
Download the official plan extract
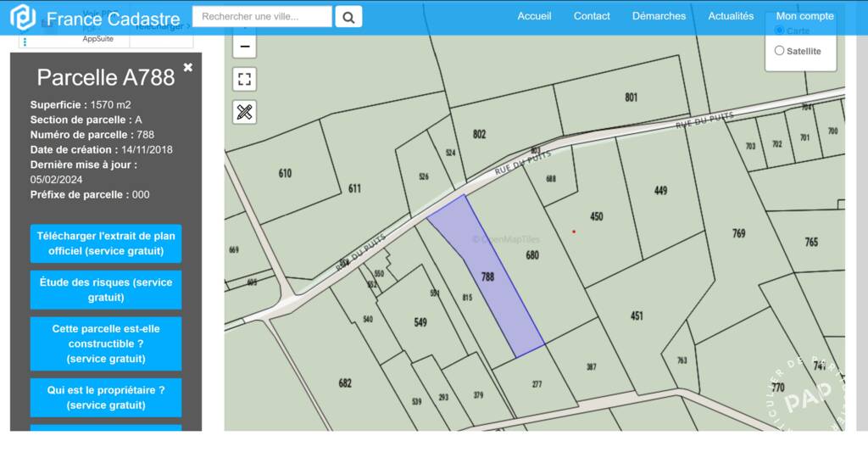tap(106, 243)
